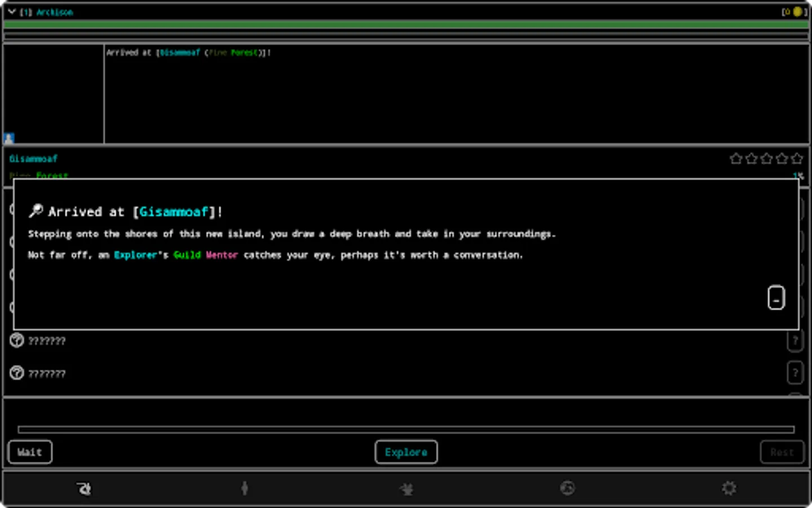The width and height of the screenshot is (812, 508).
Task: Click the magnifying glass in the arrival dialog
Action: click(35, 211)
